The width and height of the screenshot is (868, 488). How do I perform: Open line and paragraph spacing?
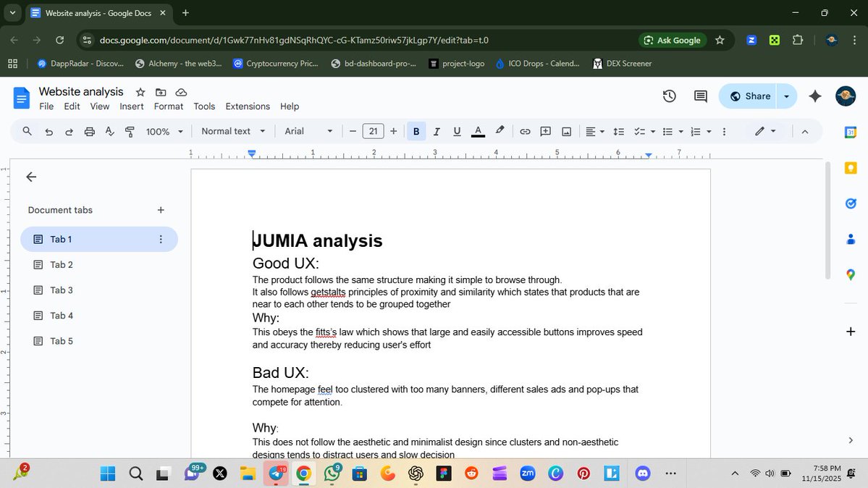coord(619,131)
